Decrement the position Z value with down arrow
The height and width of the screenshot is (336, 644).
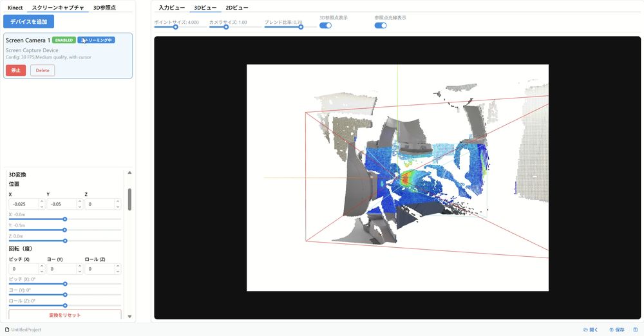click(118, 206)
